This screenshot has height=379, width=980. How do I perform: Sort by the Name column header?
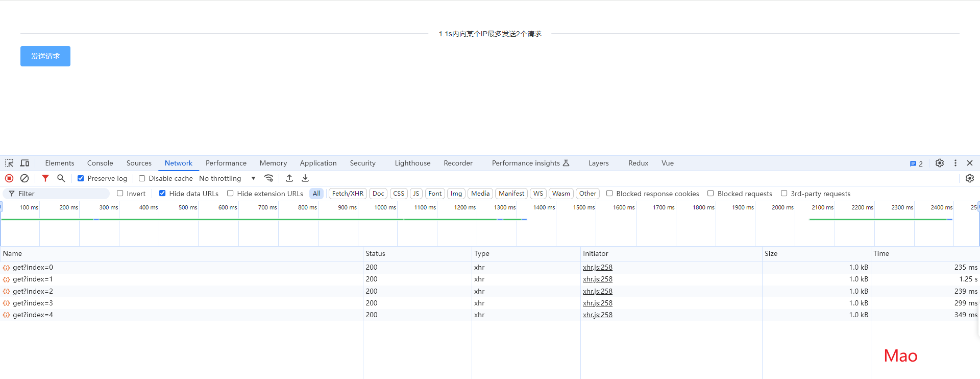181,254
